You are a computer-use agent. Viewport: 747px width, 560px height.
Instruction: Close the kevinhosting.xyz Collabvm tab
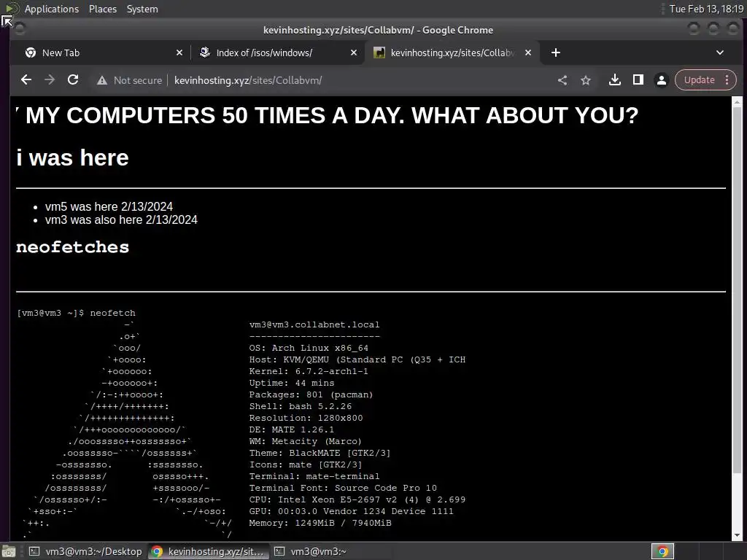[x=528, y=52]
